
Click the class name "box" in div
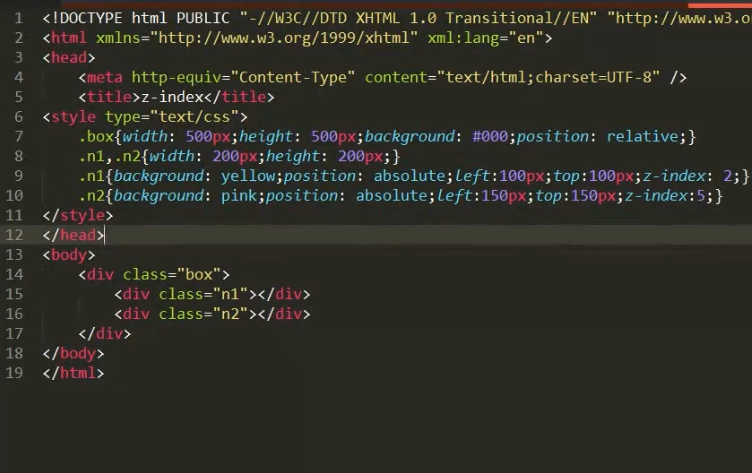200,274
